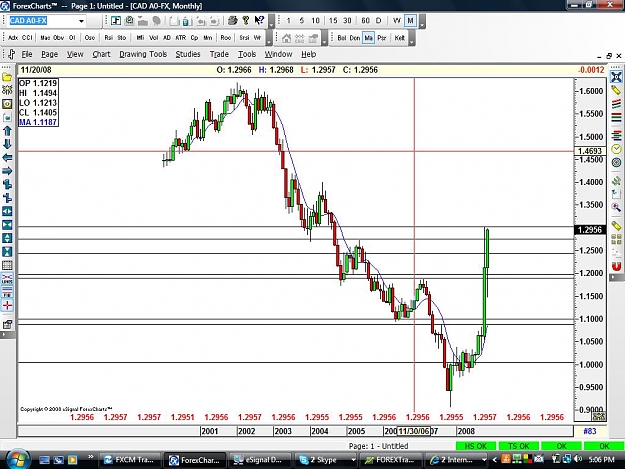Viewport: 625px width, 469px height.
Task: Click the blue X pointer icon in right sidebar
Action: tap(616, 77)
